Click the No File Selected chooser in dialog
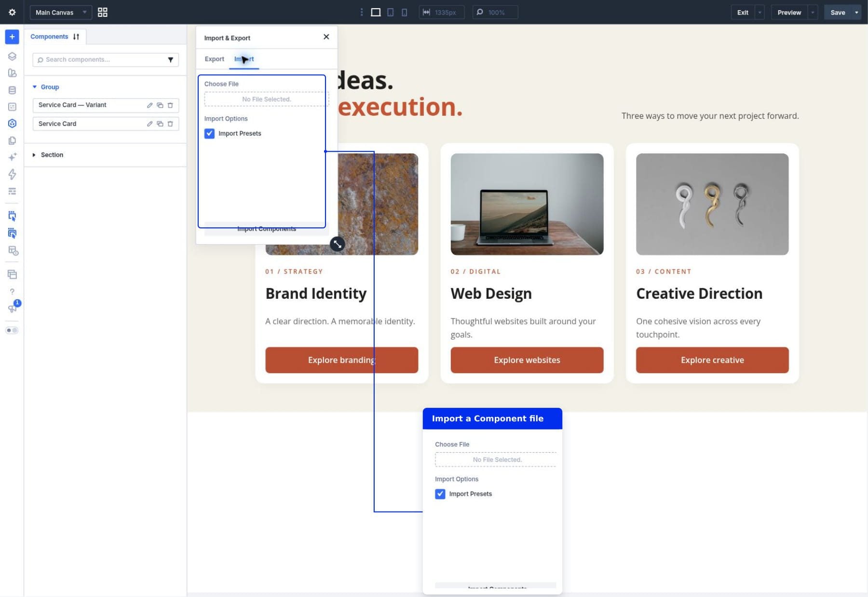This screenshot has height=597, width=868. pos(266,99)
